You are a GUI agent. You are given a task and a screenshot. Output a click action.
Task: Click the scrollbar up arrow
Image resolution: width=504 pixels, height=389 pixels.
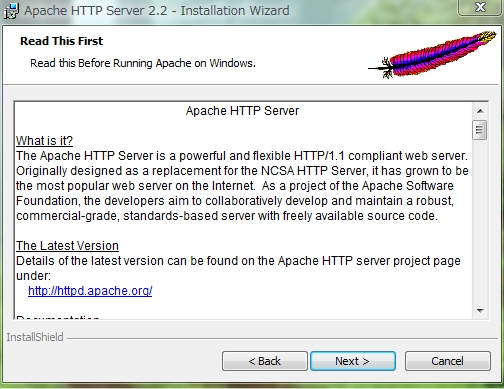coord(480,111)
